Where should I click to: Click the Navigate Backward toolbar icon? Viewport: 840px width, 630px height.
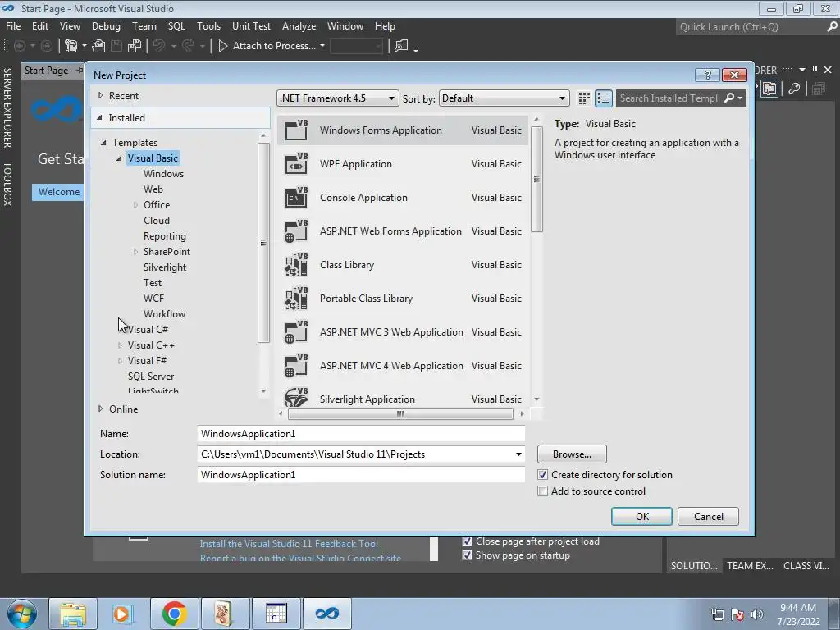(20, 46)
